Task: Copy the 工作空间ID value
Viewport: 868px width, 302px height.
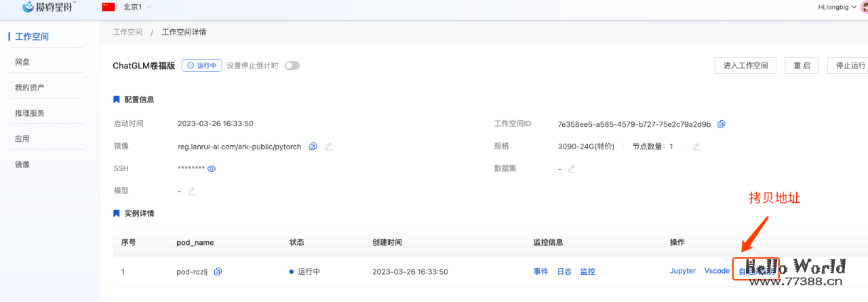Action: (x=722, y=124)
